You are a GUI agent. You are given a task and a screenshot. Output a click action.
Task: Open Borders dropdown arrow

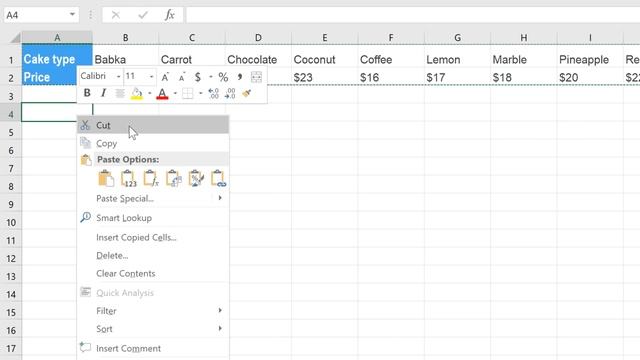pos(200,93)
